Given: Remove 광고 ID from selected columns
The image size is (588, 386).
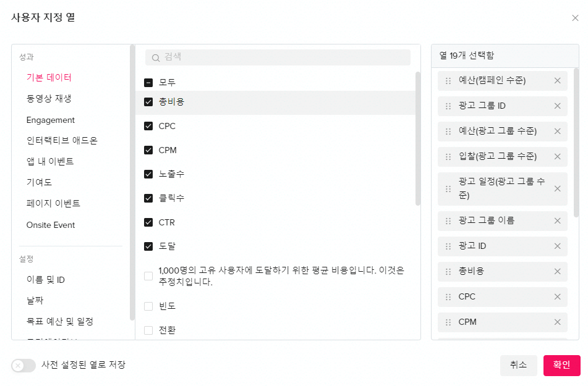Looking at the screenshot, I should (x=557, y=246).
